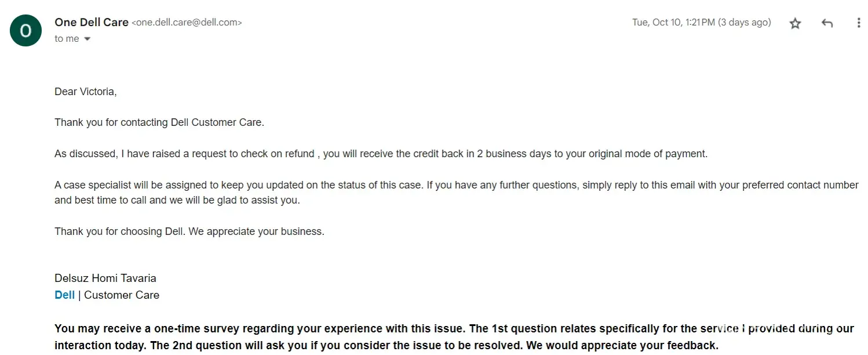Click the one.dell.care@dell.com email address

click(187, 23)
